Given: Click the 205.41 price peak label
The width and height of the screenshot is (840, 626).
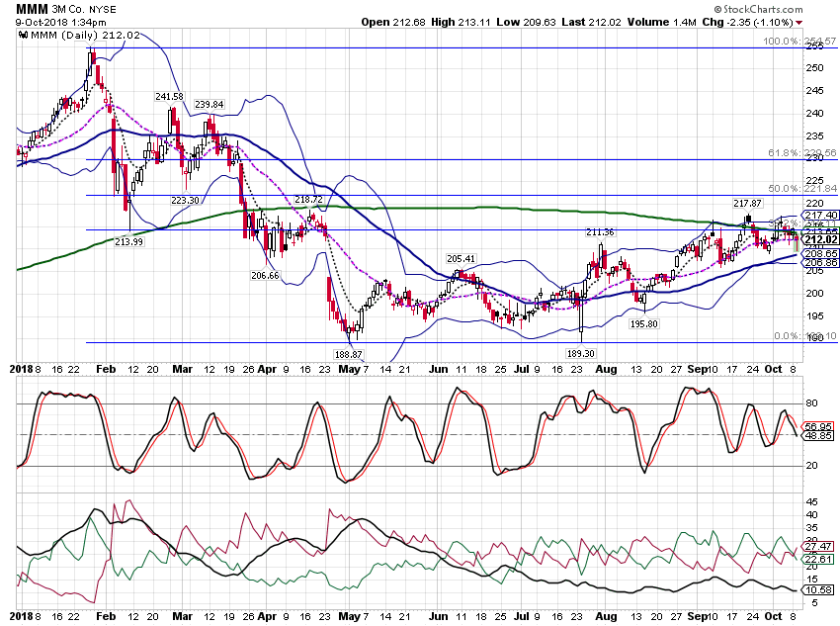Looking at the screenshot, I should 462,259.
